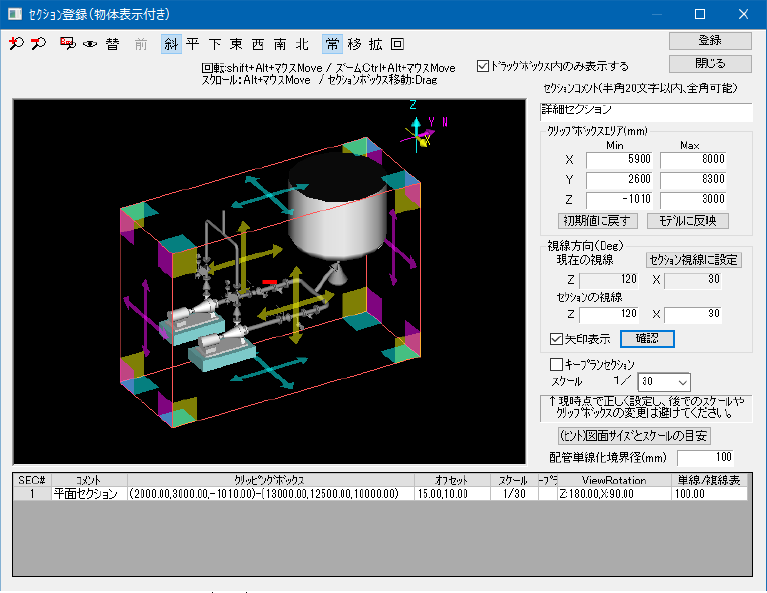Click the Z Min field -1010
Image resolution: width=767 pixels, height=593 pixels.
(619, 200)
